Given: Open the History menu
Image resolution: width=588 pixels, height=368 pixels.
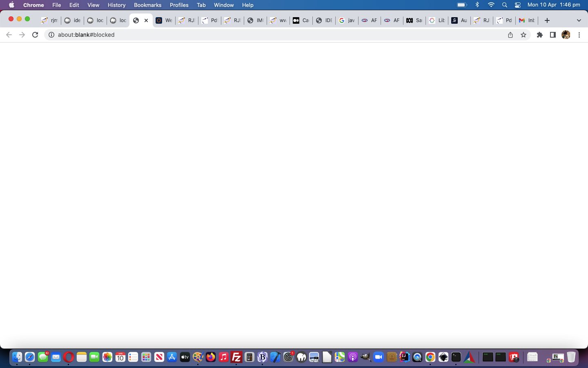Looking at the screenshot, I should tap(116, 5).
